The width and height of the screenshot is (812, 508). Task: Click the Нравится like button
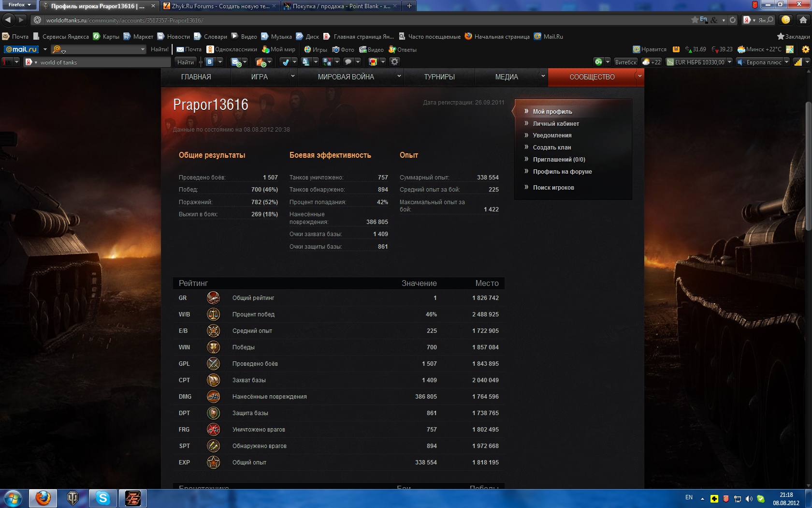click(650, 49)
